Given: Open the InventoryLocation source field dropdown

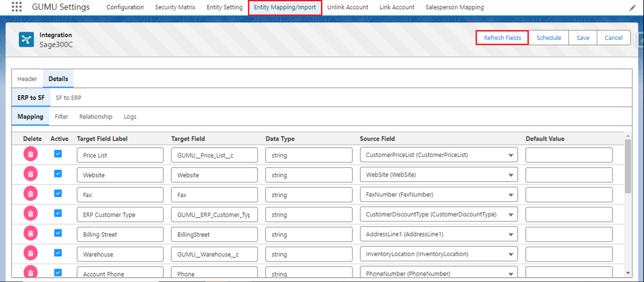Looking at the screenshot, I should [x=511, y=255].
